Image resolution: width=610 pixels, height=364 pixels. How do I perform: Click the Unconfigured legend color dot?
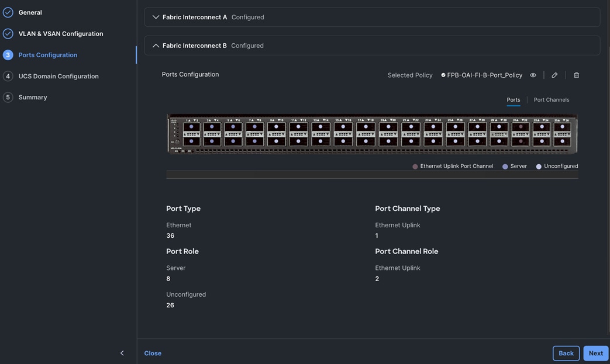(539, 167)
